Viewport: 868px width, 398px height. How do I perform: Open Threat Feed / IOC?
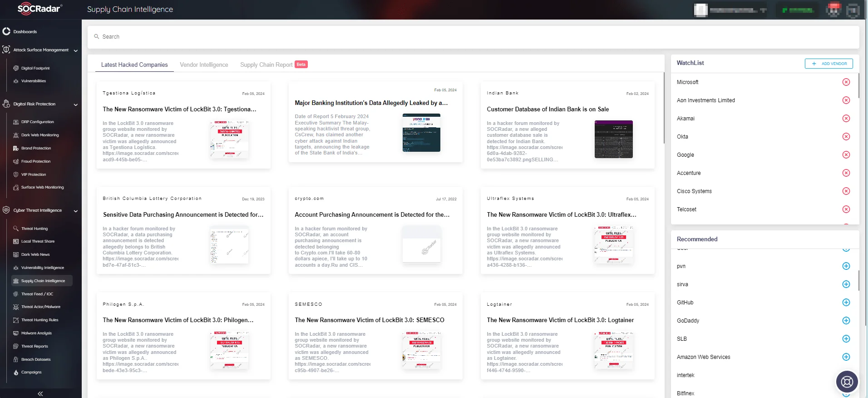[37, 294]
